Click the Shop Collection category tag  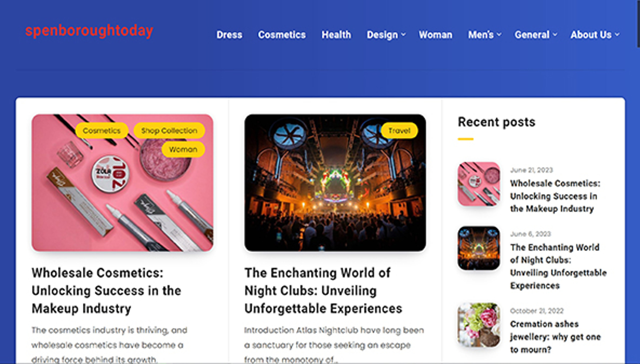[169, 131]
